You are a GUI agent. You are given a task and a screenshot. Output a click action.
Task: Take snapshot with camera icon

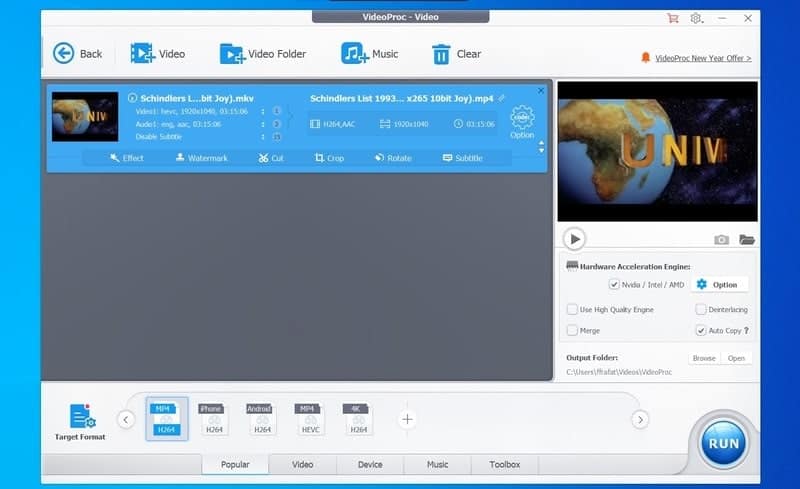tap(721, 239)
